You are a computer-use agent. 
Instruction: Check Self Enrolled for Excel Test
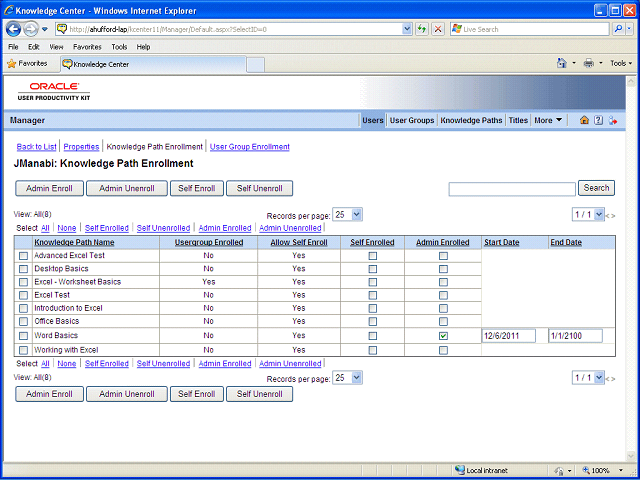click(373, 295)
